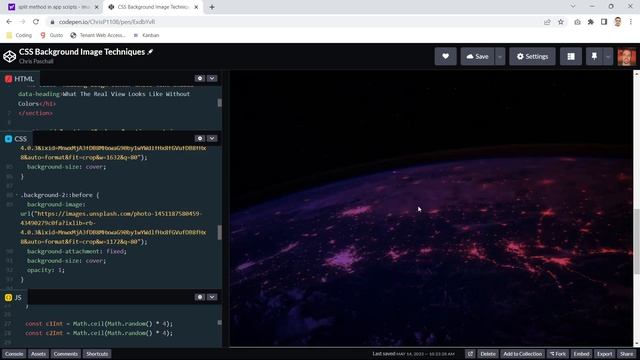This screenshot has width=640, height=360.
Task: Click '.background-2::before {' selector line
Action: (60, 195)
